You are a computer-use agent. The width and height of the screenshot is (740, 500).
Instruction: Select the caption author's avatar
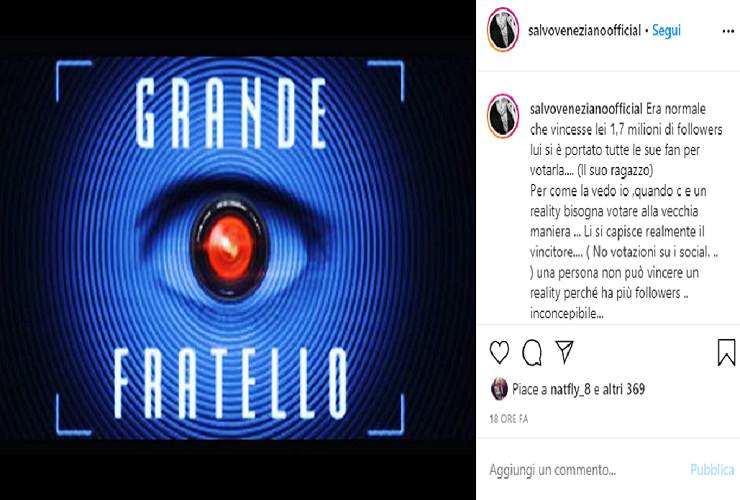point(503,116)
